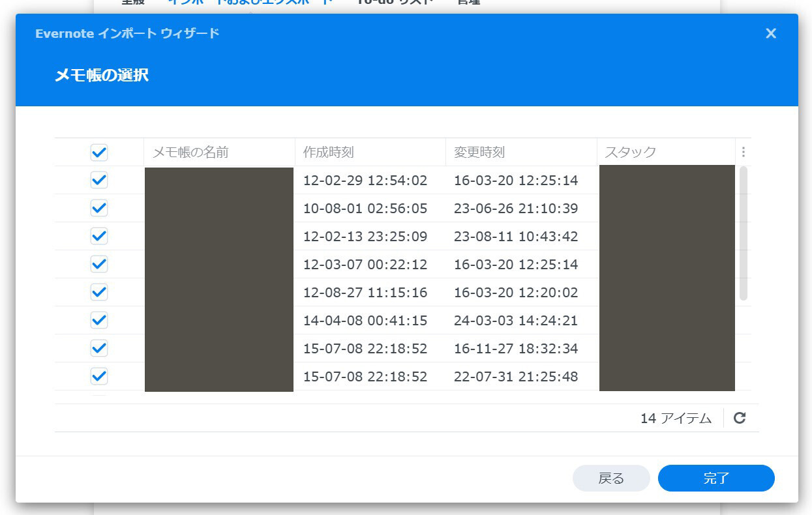Image resolution: width=812 pixels, height=515 pixels.
Task: Sort by 変更時刻 column header
Action: click(521, 152)
